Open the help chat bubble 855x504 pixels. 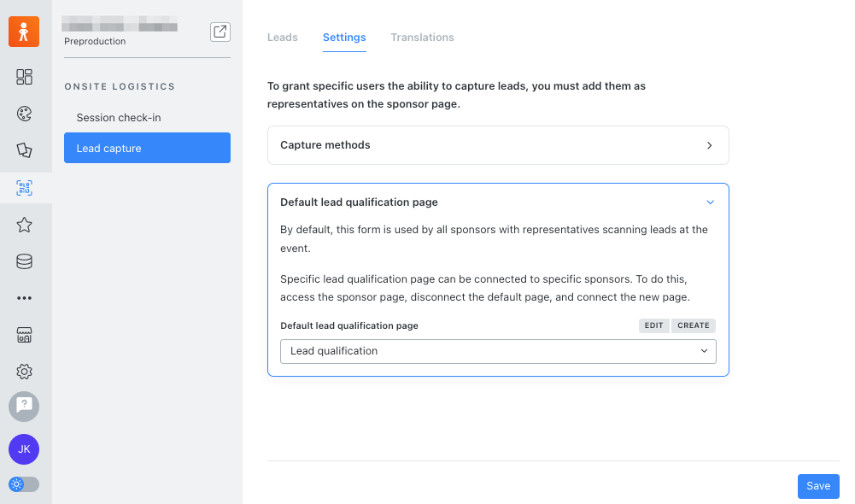pos(24,407)
